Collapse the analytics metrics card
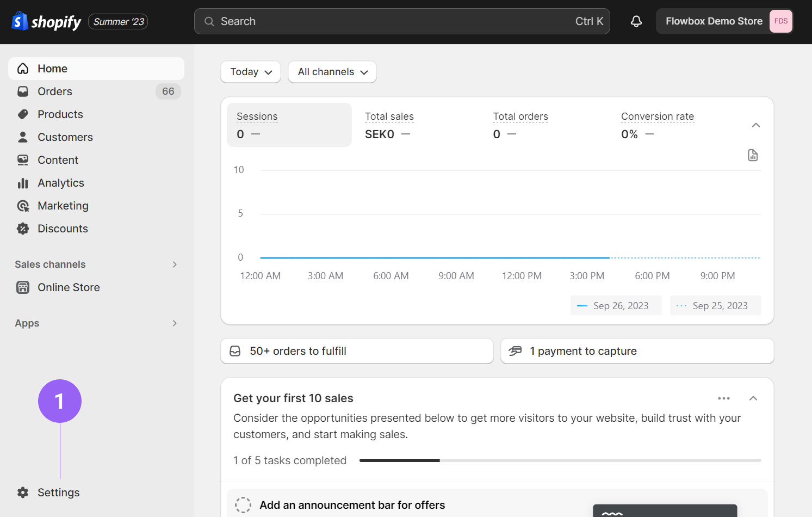Viewport: 812px width, 517px height. [x=755, y=125]
